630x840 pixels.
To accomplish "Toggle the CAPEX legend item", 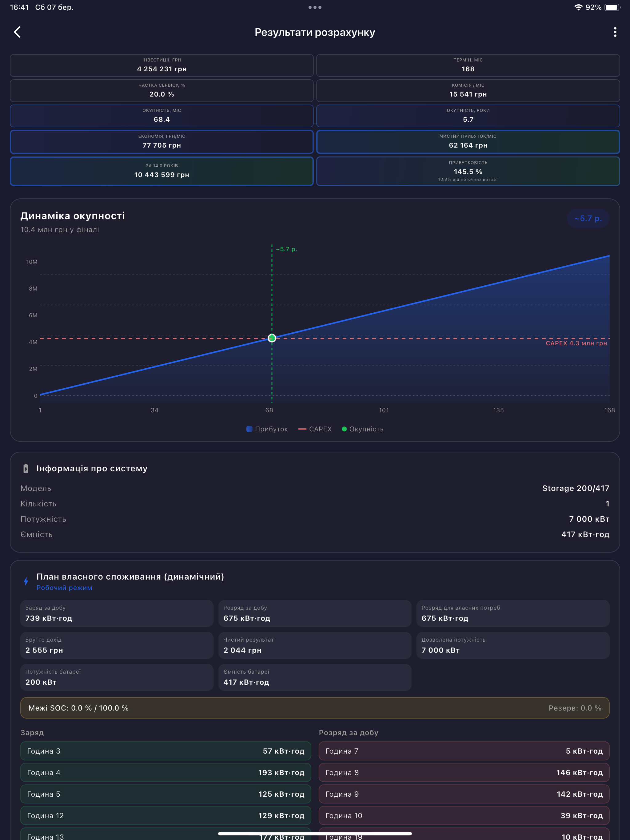I will (315, 429).
